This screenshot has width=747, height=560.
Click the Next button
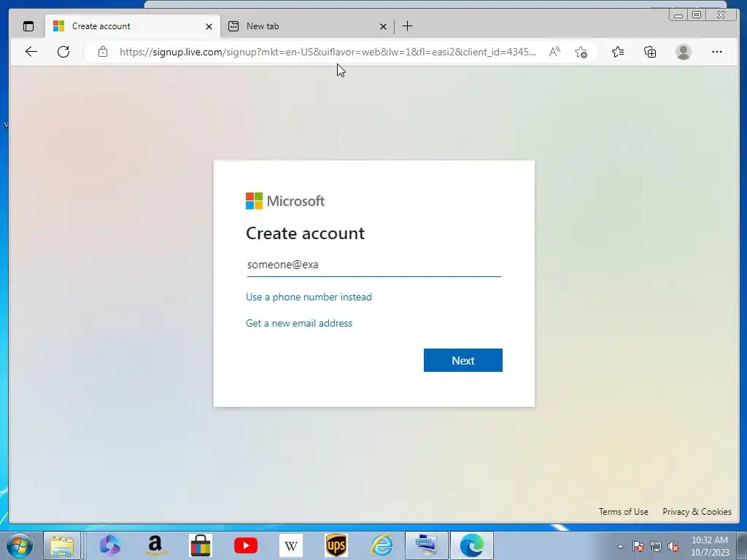click(463, 360)
